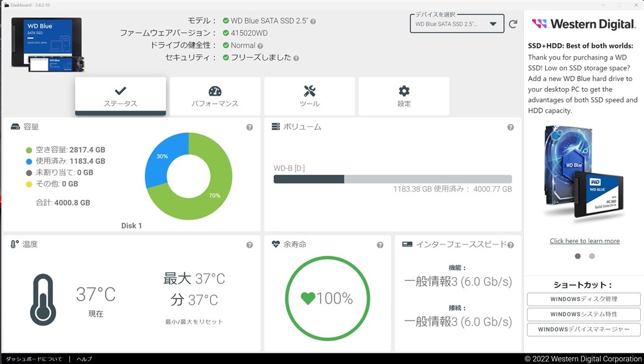Click the 'Click here to learn more' link
The height and width of the screenshot is (364, 644).
coord(584,241)
